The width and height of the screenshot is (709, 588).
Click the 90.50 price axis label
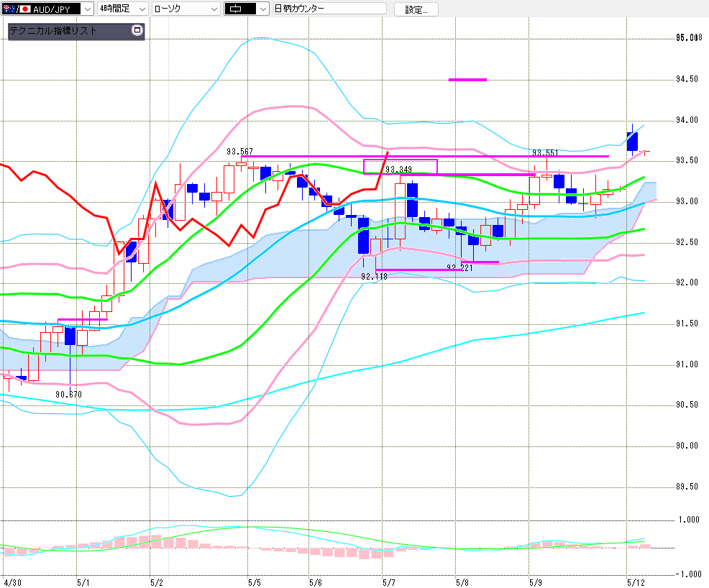click(687, 405)
